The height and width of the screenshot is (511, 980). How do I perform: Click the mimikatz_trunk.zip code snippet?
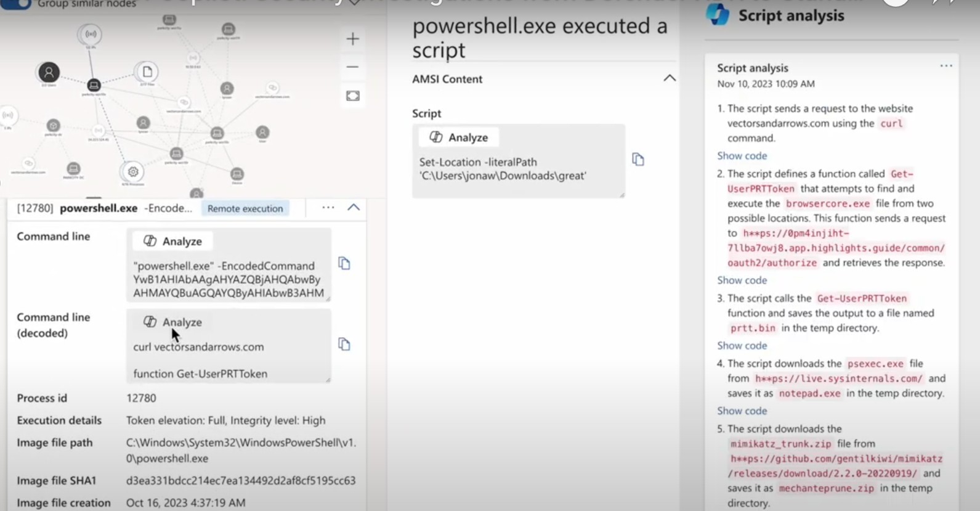781,444
